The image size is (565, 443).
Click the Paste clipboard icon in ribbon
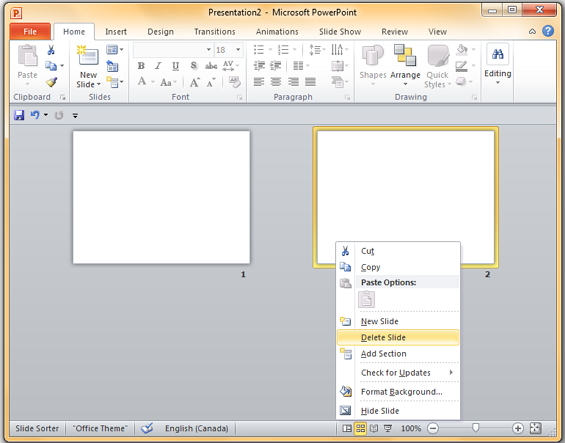coord(28,56)
